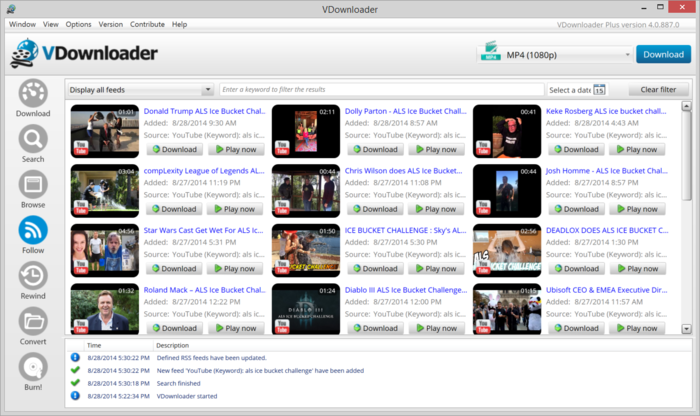
Task: Click the DEADLOX video thumbnail
Action: tap(507, 250)
